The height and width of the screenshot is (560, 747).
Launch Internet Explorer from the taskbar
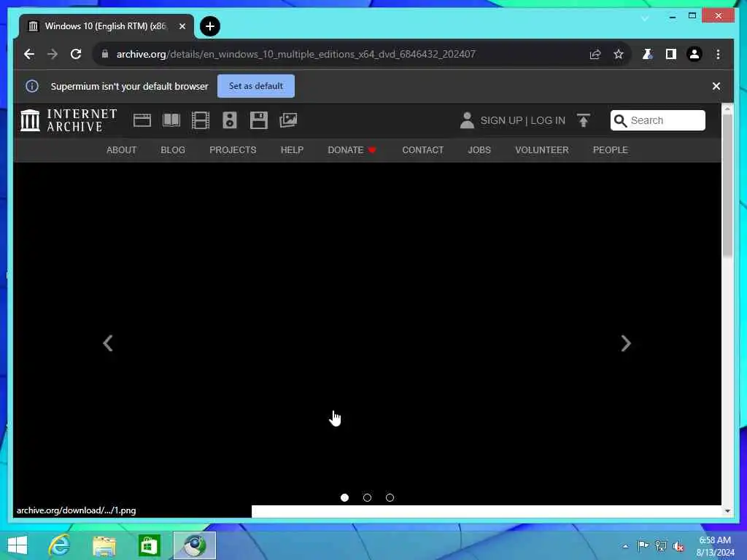tap(60, 545)
